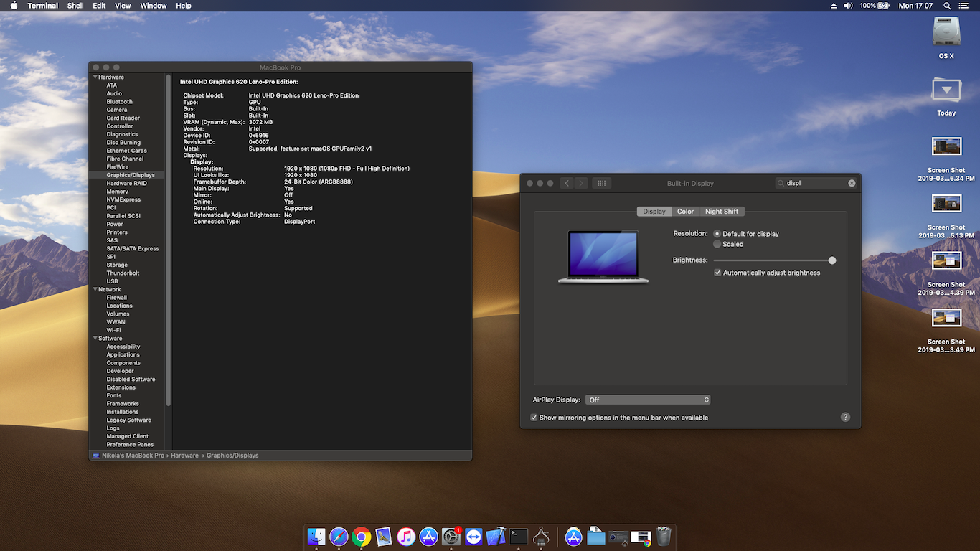Collapse the Hardware section triangle

pos(95,77)
